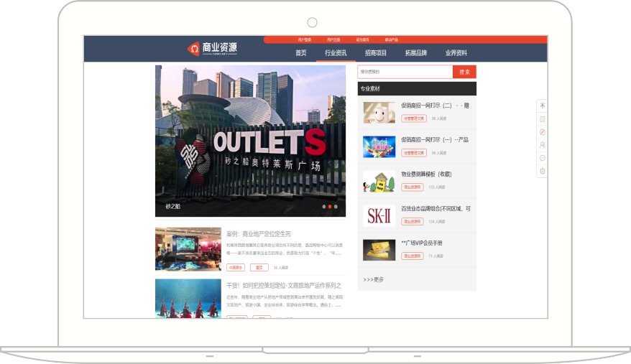This screenshot has width=631, height=364.
Task: Open article 干货! 如何把控策划定位
Action: coord(284,286)
